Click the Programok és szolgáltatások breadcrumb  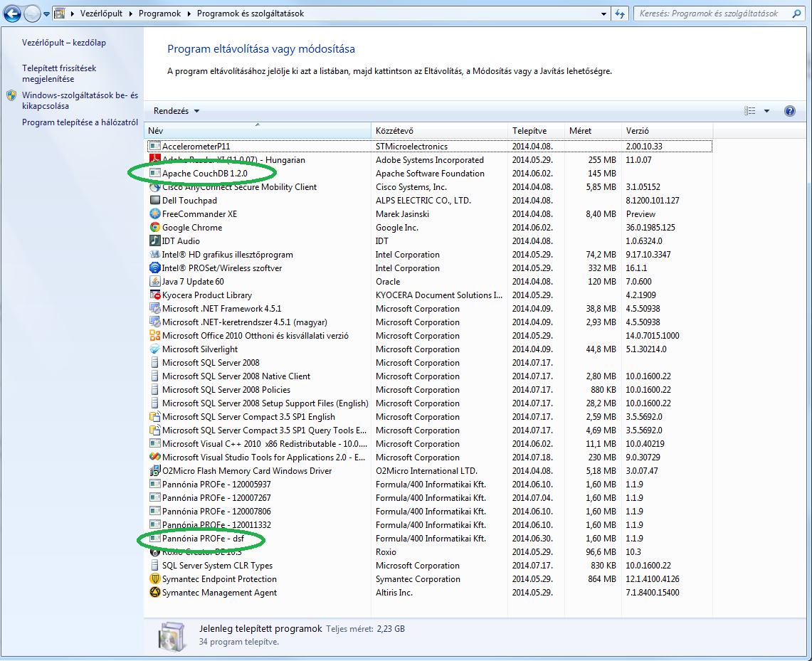pyautogui.click(x=250, y=14)
